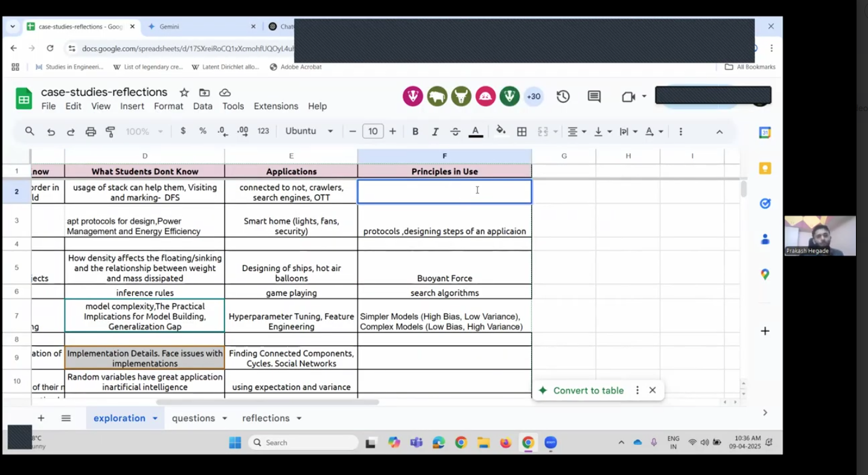Toggle italic formatting
The width and height of the screenshot is (868, 475).
435,132
